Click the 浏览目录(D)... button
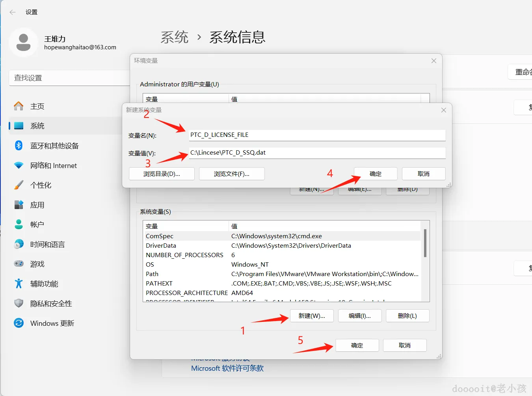 (x=162, y=174)
